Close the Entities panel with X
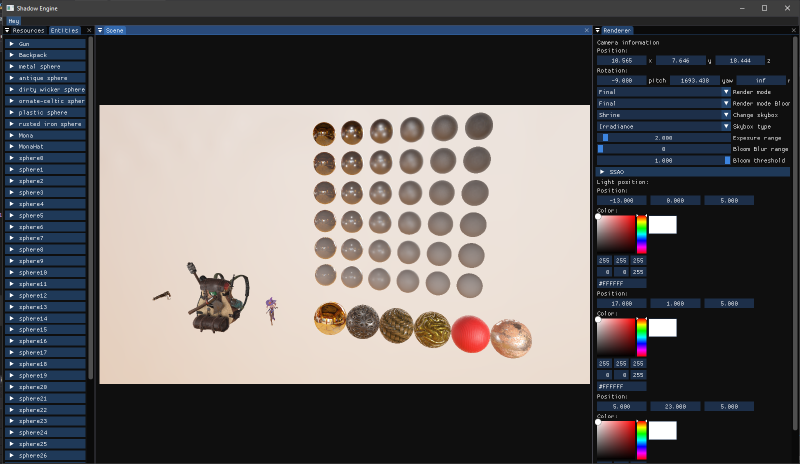The image size is (800, 464). pyautogui.click(x=89, y=31)
